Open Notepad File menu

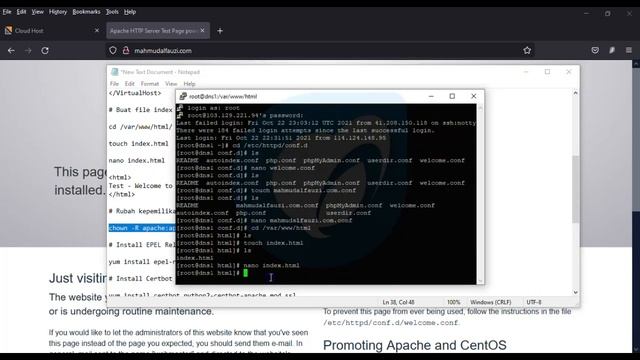tap(114, 84)
